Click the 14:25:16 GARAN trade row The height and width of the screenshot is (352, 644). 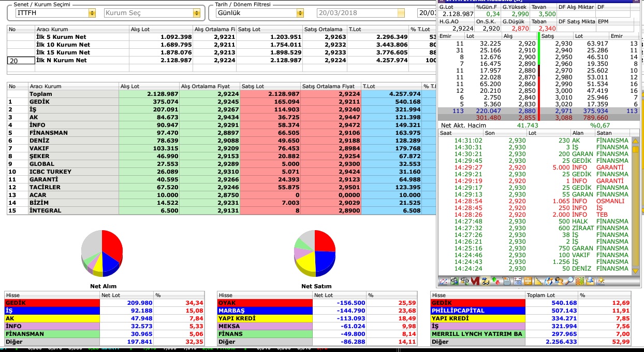pyautogui.click(x=534, y=248)
